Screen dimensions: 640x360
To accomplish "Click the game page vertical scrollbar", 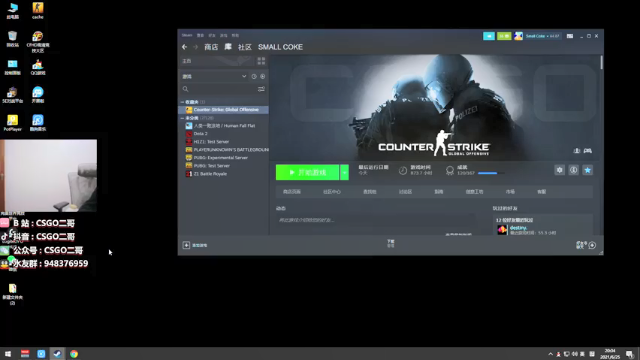I will pyautogui.click(x=602, y=62).
